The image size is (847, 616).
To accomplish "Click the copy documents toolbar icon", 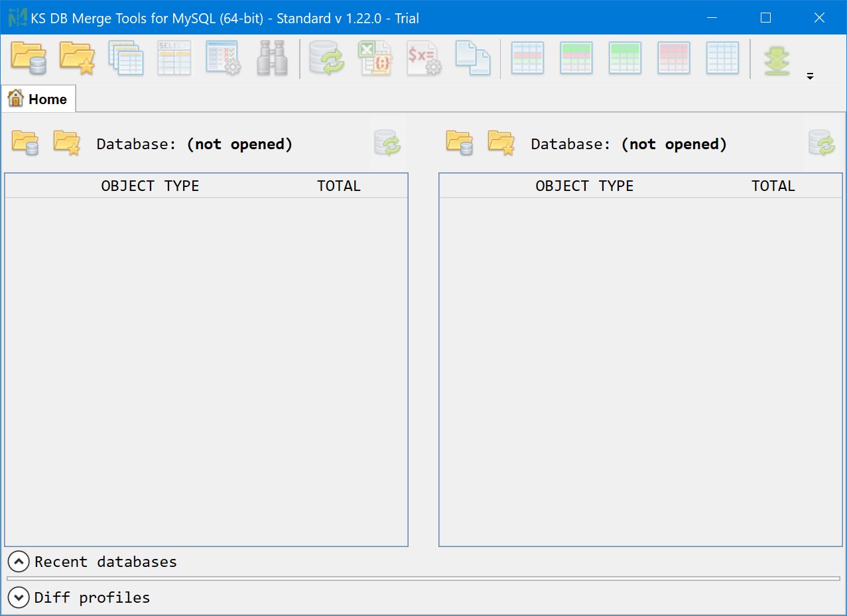I will point(473,58).
